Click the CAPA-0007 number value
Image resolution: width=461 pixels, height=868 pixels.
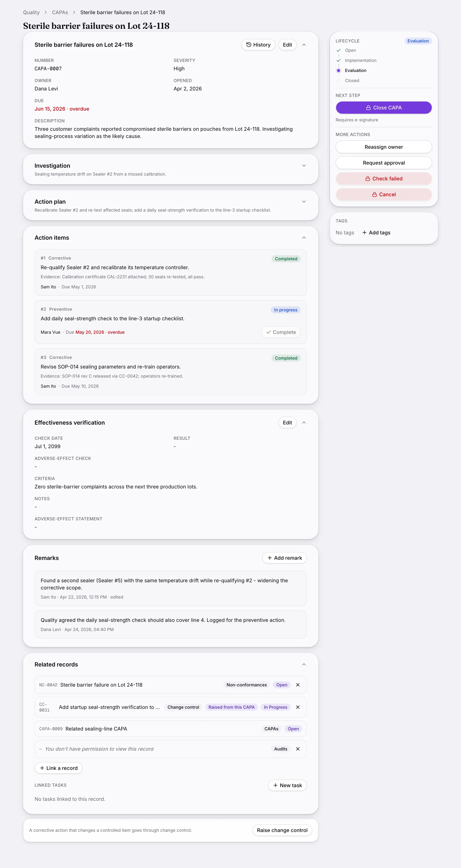pos(48,69)
